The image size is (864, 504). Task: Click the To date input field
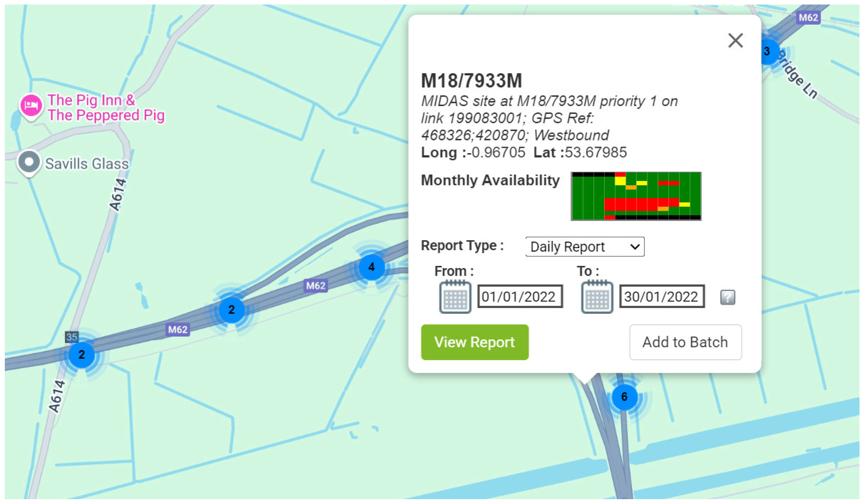pos(661,297)
